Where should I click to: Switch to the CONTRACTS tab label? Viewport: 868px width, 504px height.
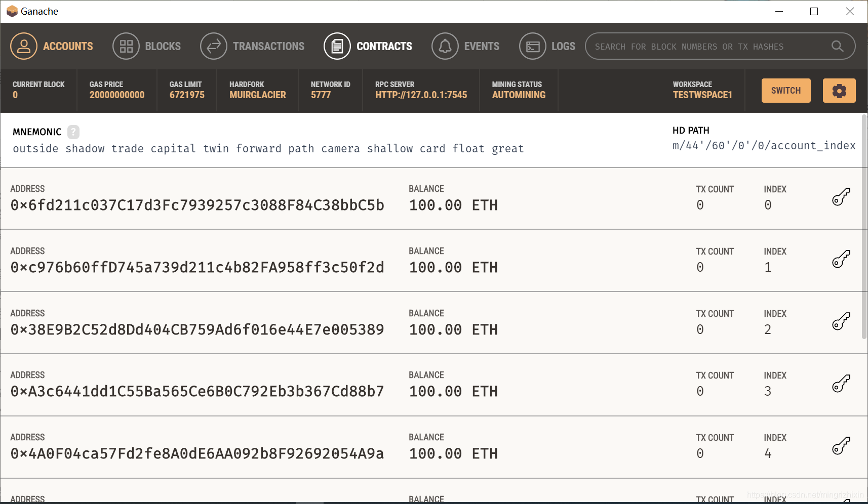pos(384,46)
